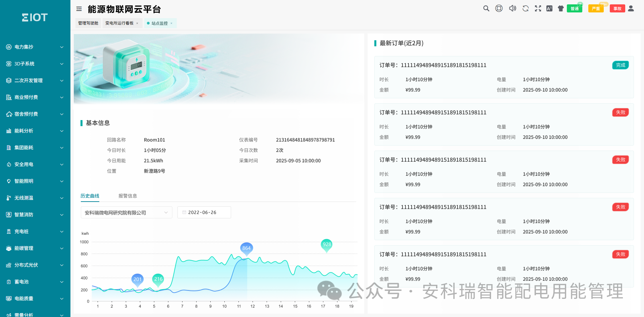644x317 pixels.
Task: Expand the 能耗分析 menu chevron
Action: click(x=62, y=131)
